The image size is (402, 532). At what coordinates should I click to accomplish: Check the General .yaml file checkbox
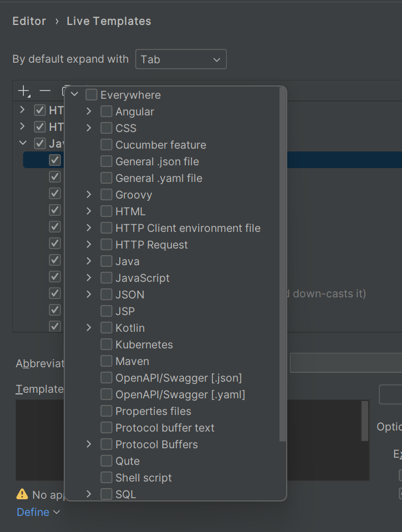coord(106,178)
